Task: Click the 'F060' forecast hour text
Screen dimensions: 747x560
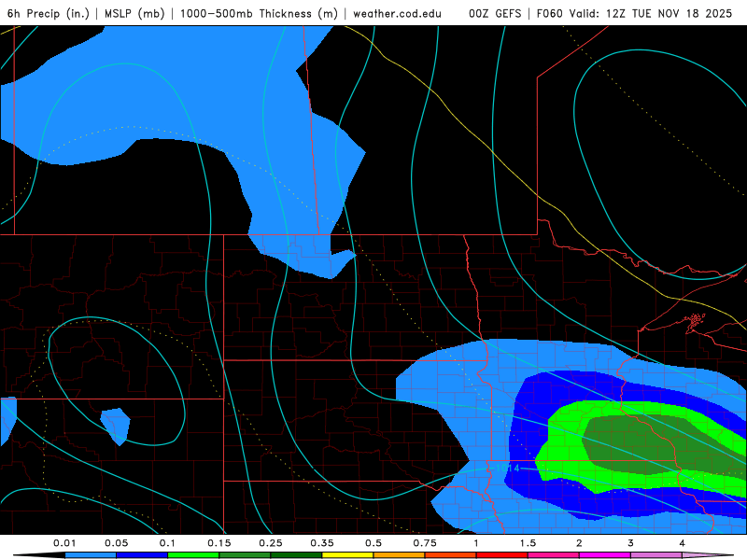Action: [x=550, y=13]
